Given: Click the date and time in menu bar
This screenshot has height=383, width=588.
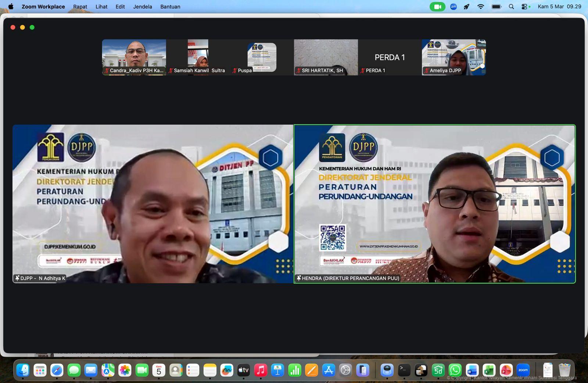Looking at the screenshot, I should pyautogui.click(x=559, y=7).
